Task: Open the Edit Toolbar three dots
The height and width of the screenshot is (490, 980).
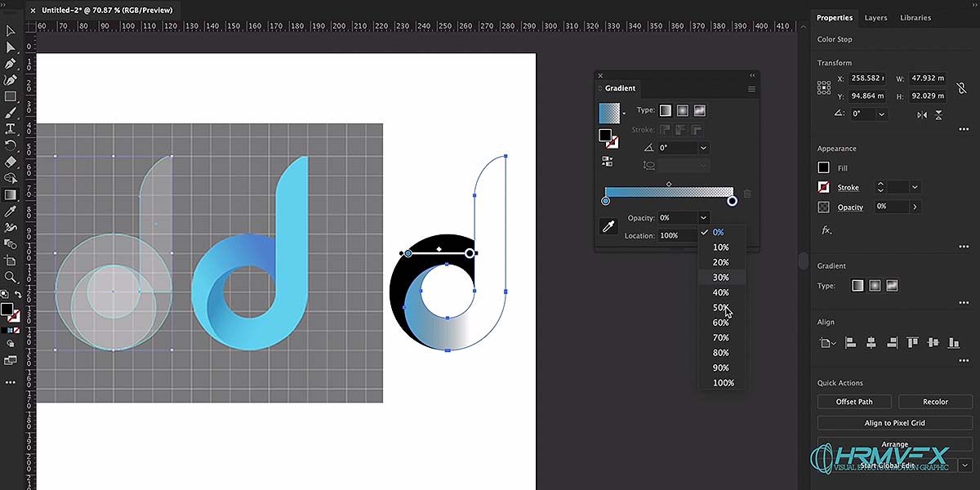Action: 11,382
